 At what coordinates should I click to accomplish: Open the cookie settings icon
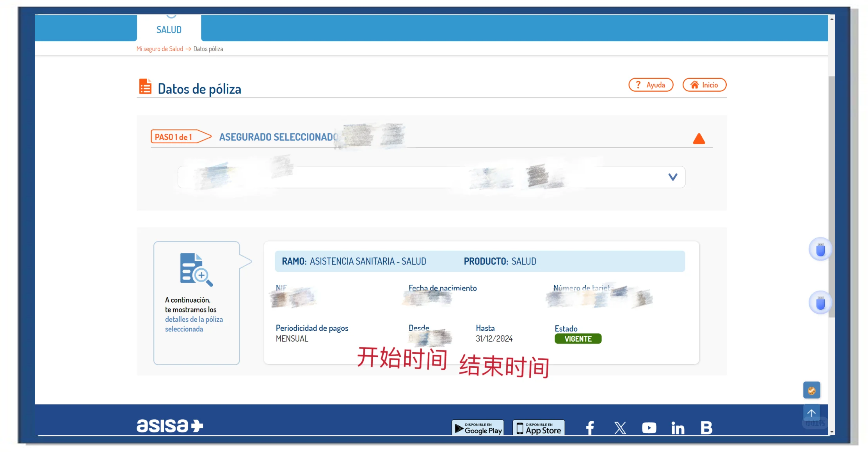tap(811, 390)
